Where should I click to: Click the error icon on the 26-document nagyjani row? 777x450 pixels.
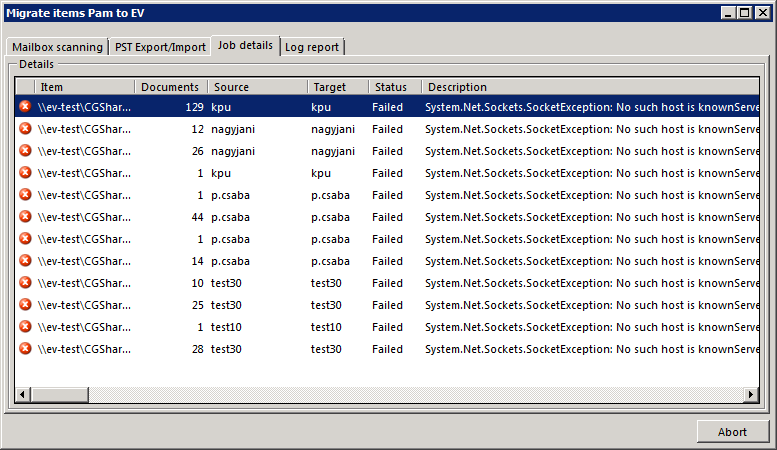pyautogui.click(x=25, y=150)
